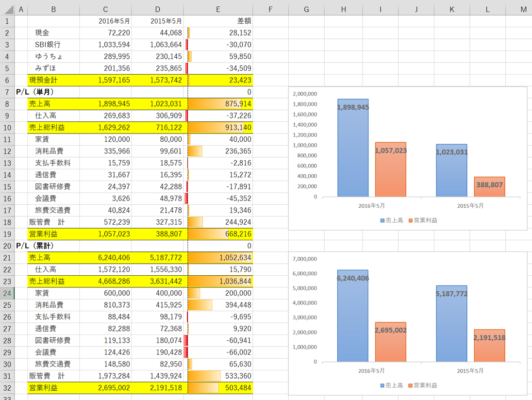Click the orange 2,191,518 bar in bottom chart

pos(489,345)
